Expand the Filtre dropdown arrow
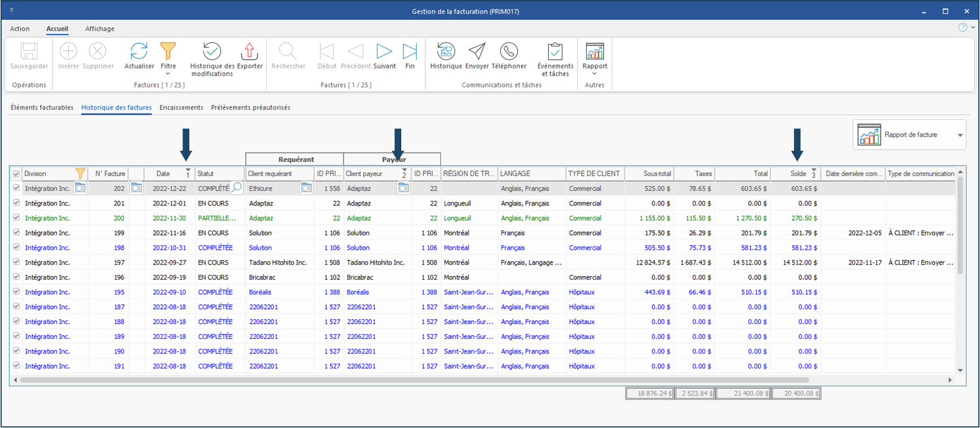 pyautogui.click(x=168, y=73)
